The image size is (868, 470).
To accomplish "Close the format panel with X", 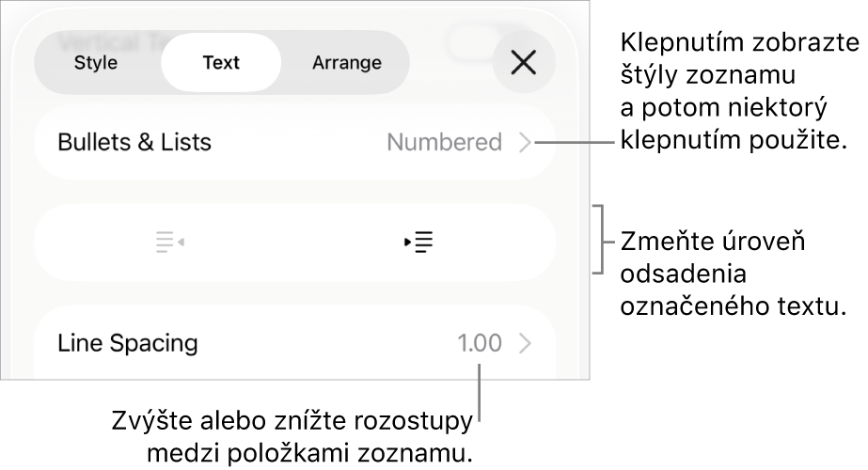I will (x=523, y=63).
